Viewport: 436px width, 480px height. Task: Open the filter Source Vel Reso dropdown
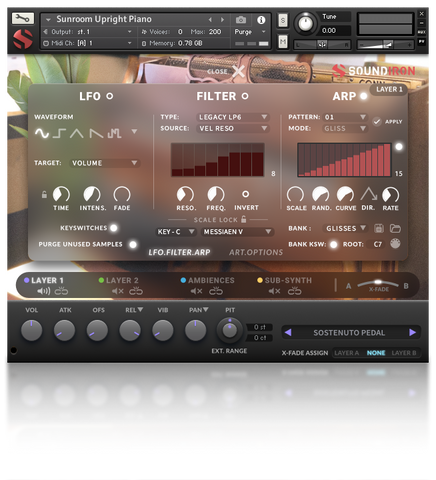232,128
